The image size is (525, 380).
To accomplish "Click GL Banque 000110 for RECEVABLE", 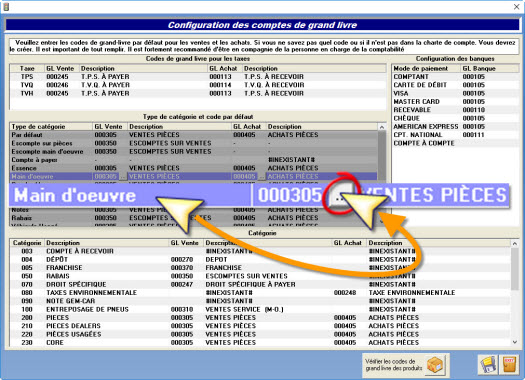I will coord(473,110).
